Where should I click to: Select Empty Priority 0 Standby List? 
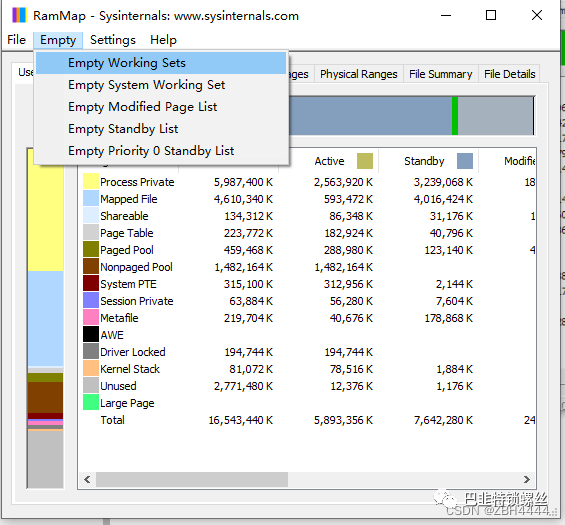(161, 151)
